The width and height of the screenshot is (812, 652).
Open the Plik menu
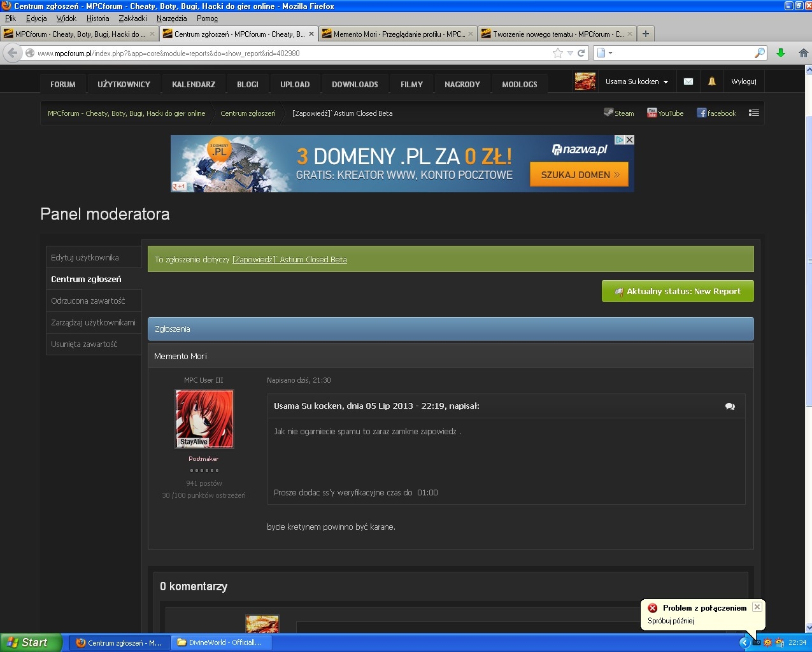point(10,18)
